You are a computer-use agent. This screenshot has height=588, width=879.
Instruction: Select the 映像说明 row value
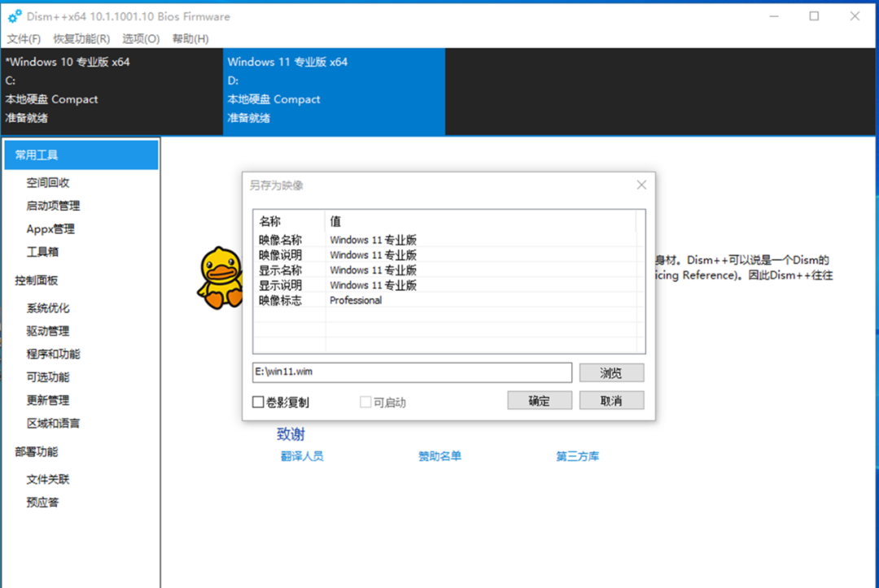(x=373, y=255)
